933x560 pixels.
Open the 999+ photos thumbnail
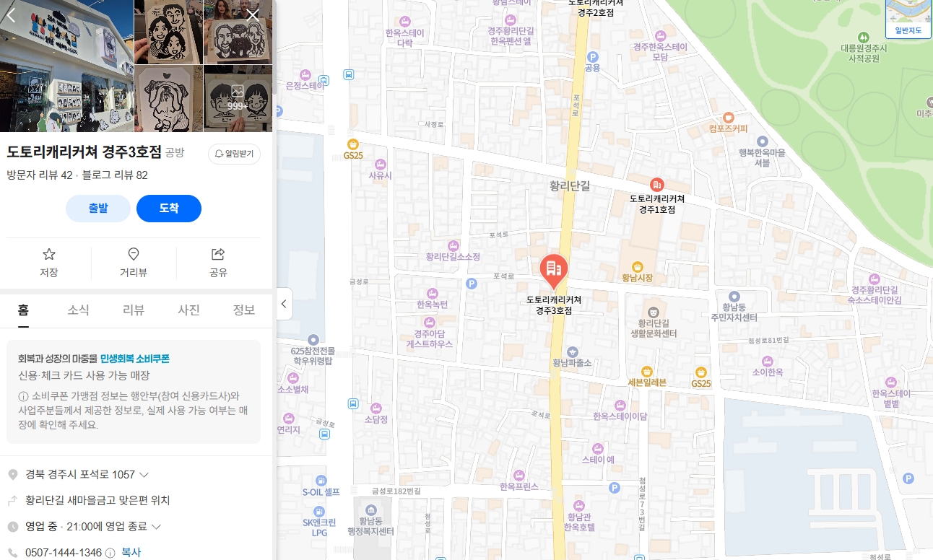click(238, 98)
